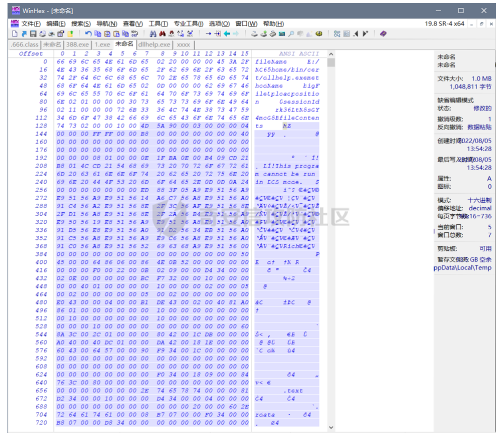Click the "19.8 SR-4 x64" version text
Viewport: 504px width, 434px height.
(x=444, y=24)
